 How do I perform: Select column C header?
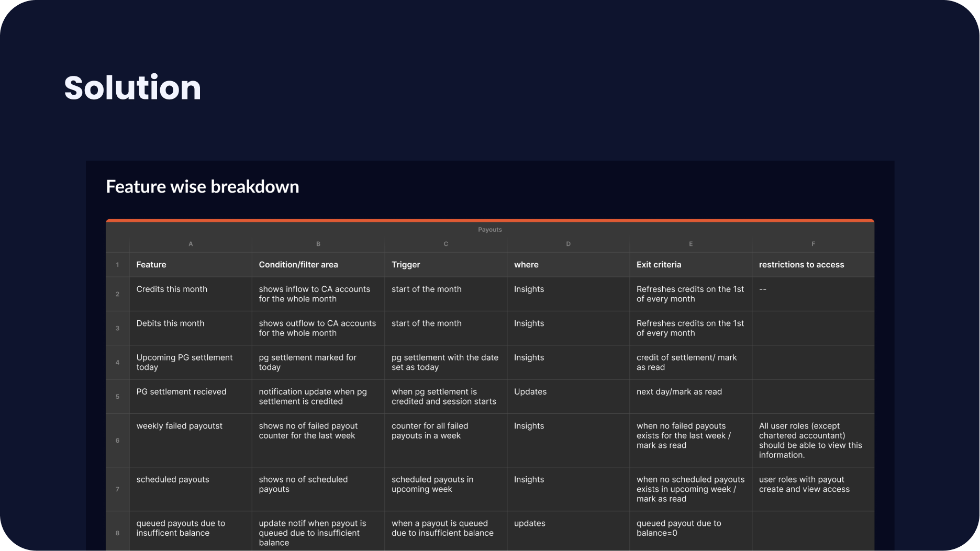446,244
